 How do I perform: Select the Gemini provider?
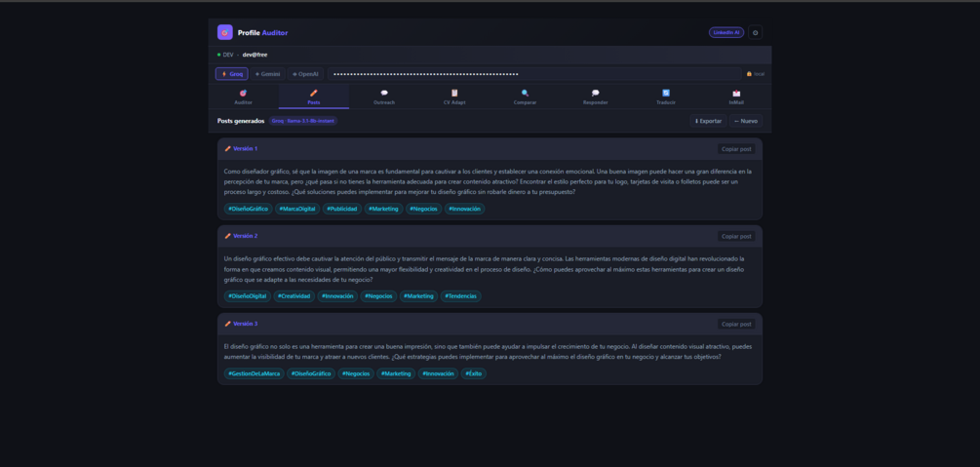pyautogui.click(x=267, y=74)
